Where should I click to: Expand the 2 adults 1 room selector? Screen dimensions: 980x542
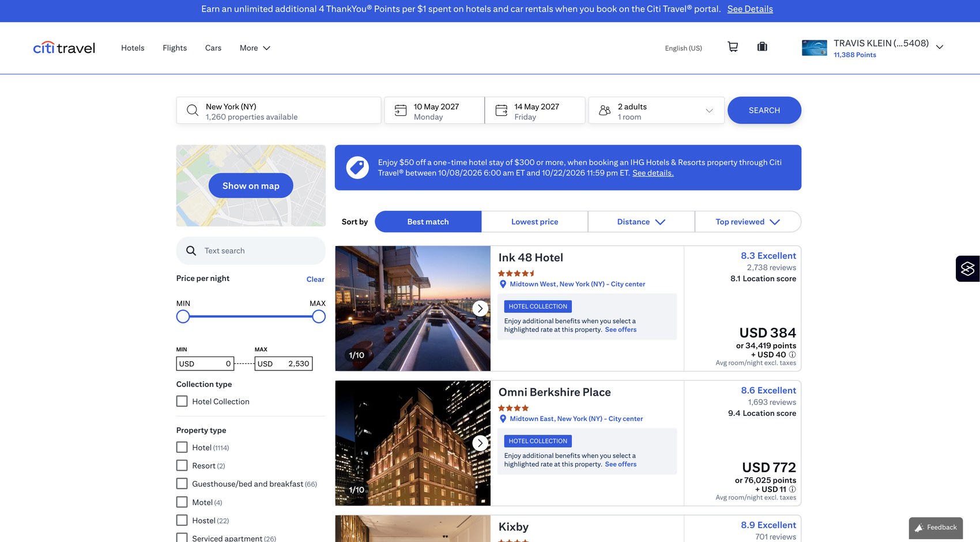(656, 110)
